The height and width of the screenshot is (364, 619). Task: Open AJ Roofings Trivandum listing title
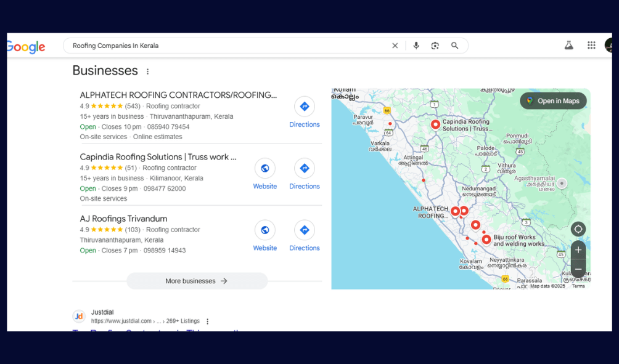[x=123, y=219]
